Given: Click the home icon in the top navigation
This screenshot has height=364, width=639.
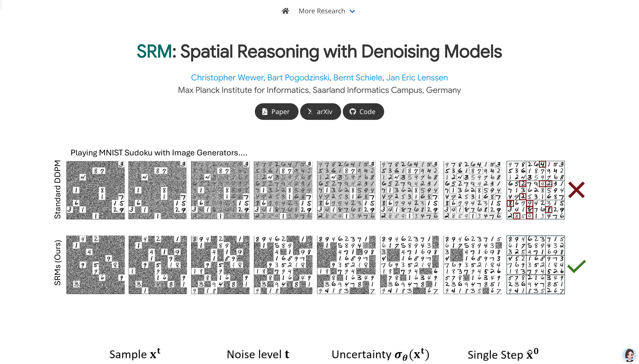Looking at the screenshot, I should (285, 11).
